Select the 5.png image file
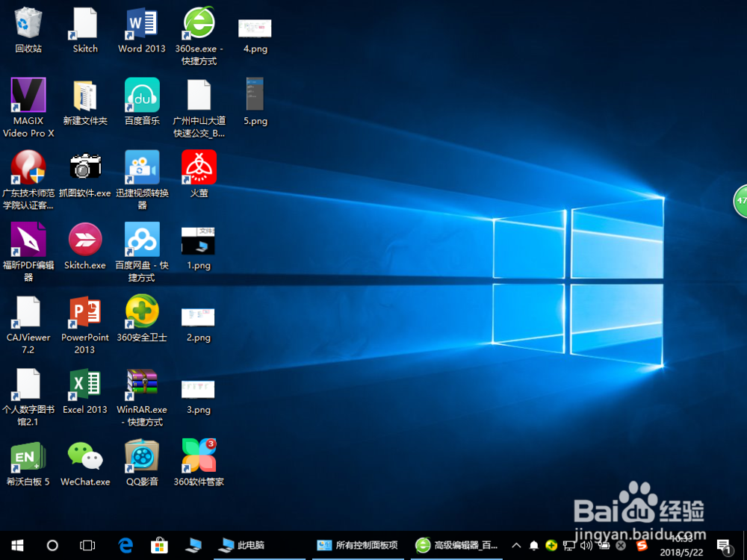Image resolution: width=747 pixels, height=560 pixels. point(255,102)
